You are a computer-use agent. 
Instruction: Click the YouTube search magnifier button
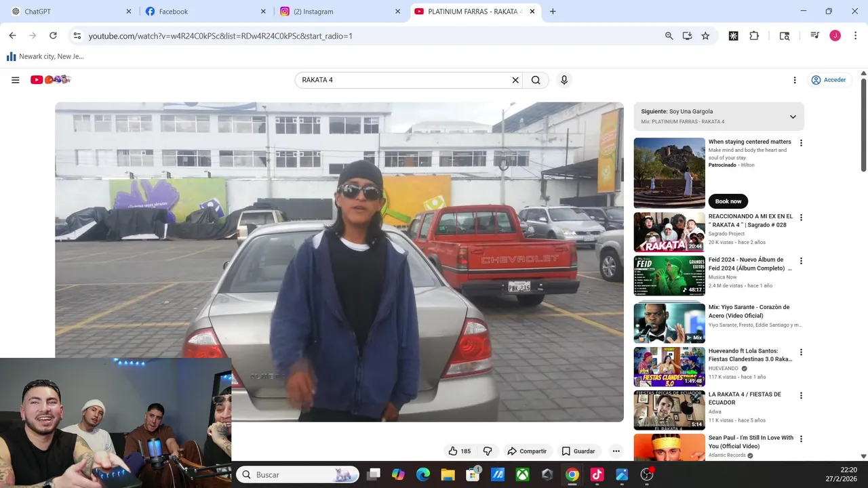pos(536,80)
